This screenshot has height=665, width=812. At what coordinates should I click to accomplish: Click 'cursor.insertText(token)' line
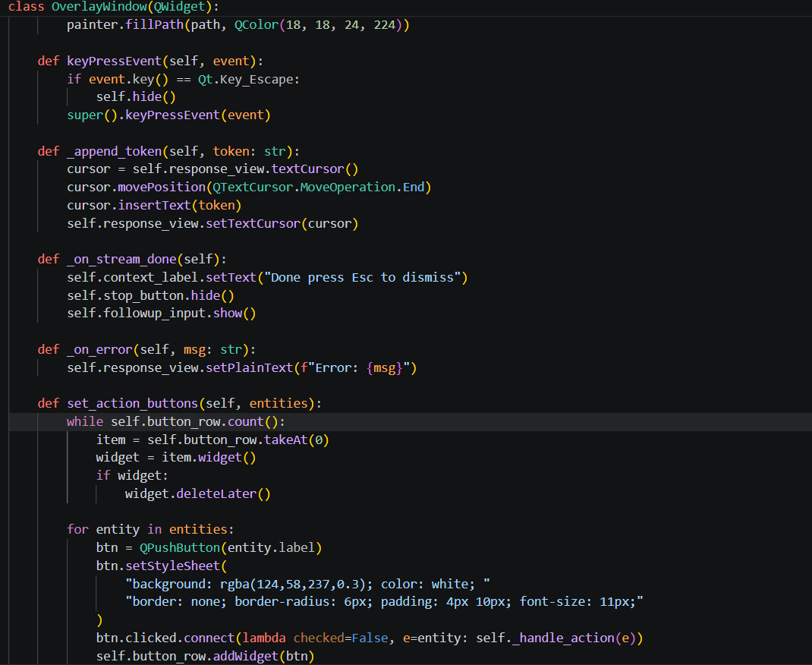point(154,205)
